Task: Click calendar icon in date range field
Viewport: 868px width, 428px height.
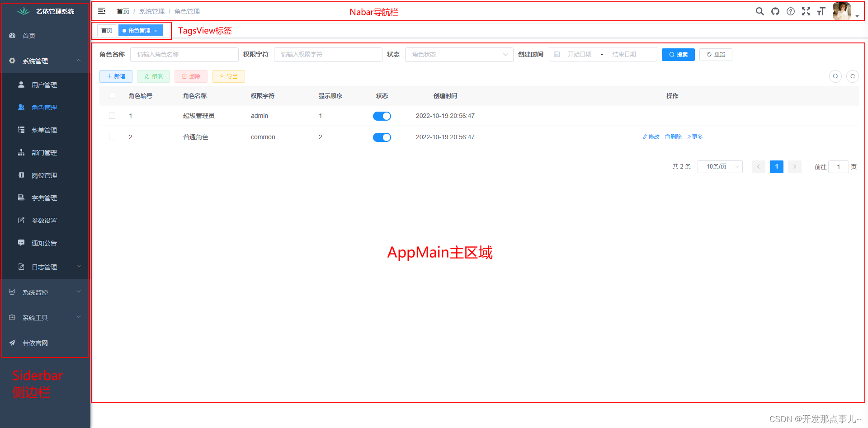Action: pyautogui.click(x=557, y=54)
